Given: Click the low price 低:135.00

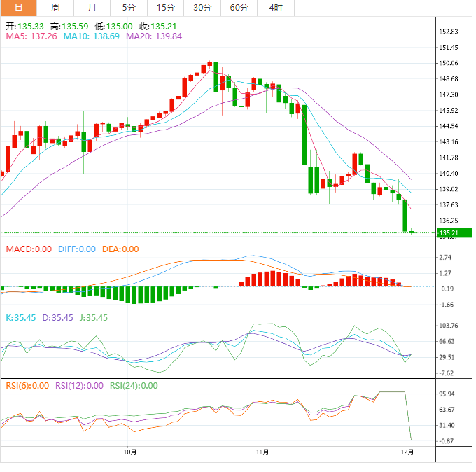Looking at the screenshot, I should coord(113,27).
